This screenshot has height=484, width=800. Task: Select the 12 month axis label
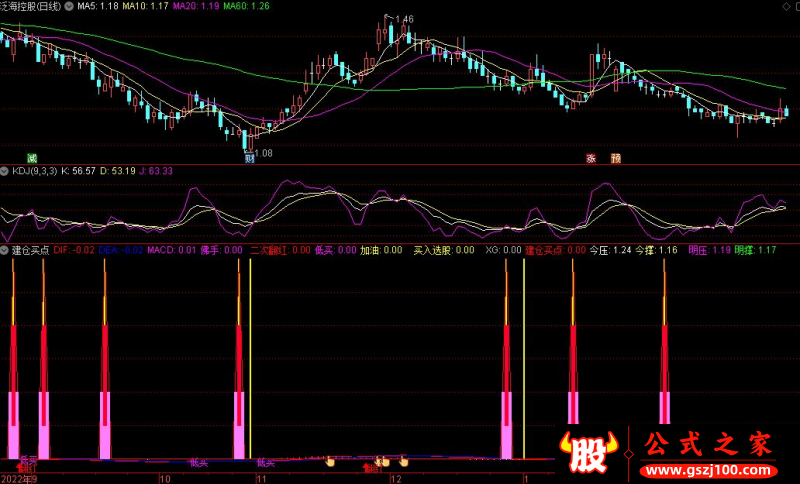(x=395, y=479)
